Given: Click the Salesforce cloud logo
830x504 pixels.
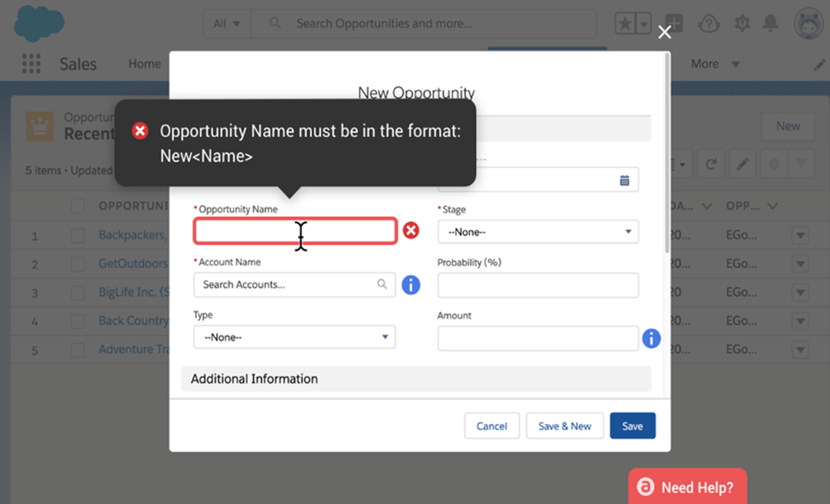Looking at the screenshot, I should (39, 23).
